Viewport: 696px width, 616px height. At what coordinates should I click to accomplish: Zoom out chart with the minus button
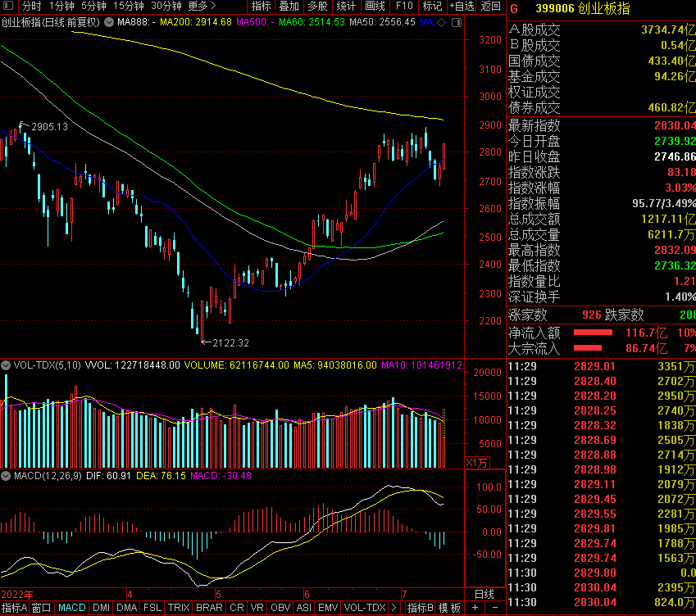click(x=494, y=608)
